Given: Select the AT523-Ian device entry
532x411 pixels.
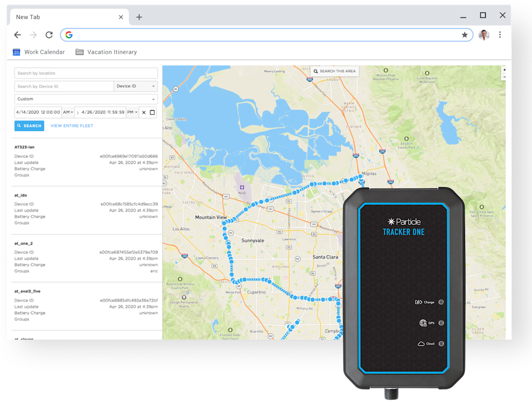Looking at the screenshot, I should coord(86,162).
